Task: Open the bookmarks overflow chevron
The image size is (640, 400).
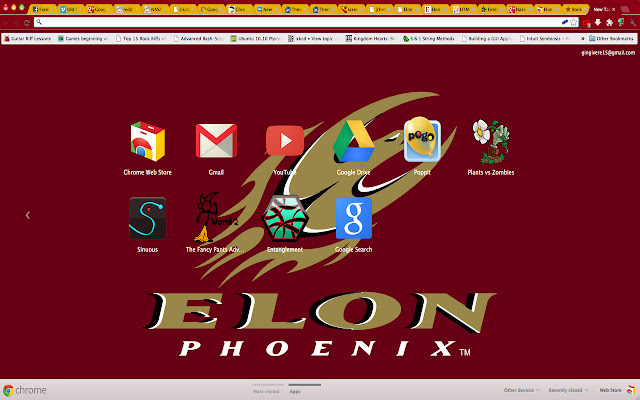Action: (x=583, y=39)
